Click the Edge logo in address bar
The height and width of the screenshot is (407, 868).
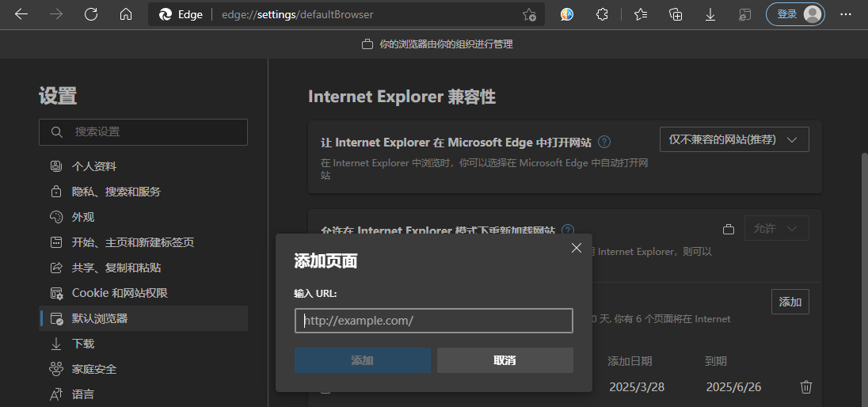click(166, 15)
